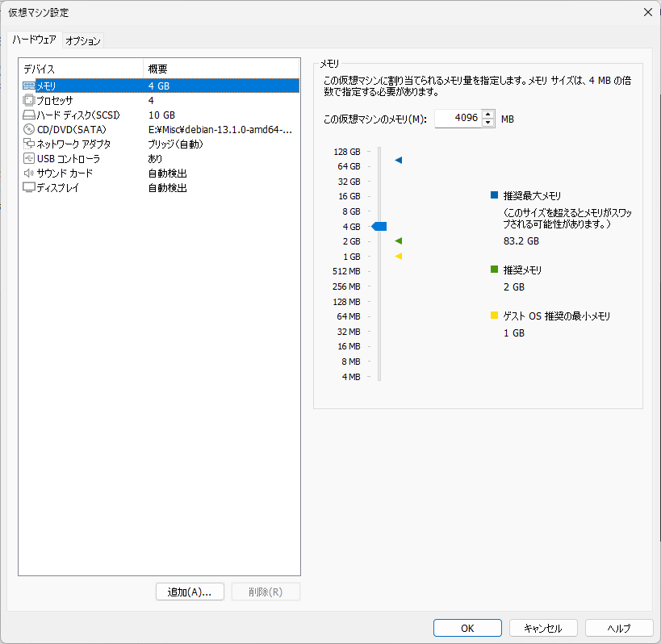
Task: Select the USB controller icon
Action: click(29, 158)
